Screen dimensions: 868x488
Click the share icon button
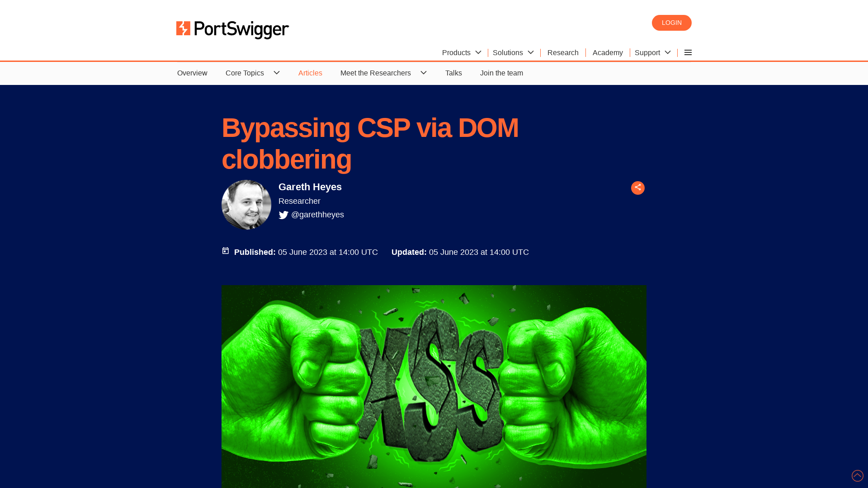638,188
